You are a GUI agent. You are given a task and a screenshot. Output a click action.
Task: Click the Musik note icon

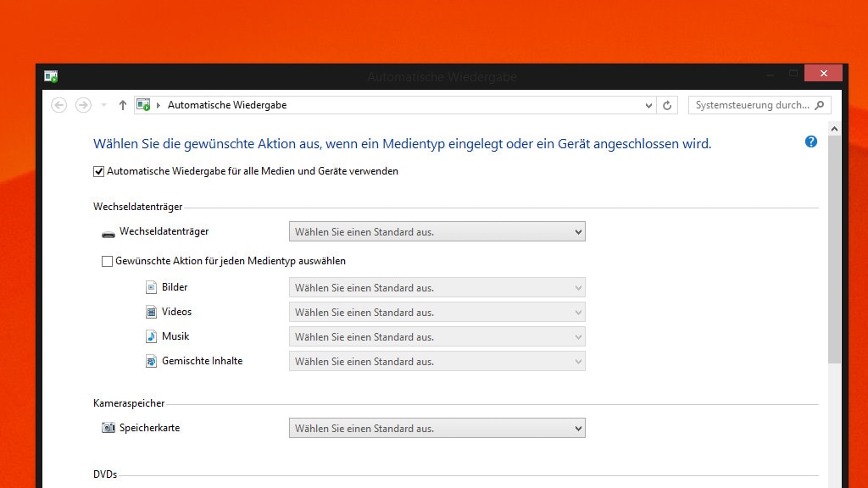click(151, 336)
